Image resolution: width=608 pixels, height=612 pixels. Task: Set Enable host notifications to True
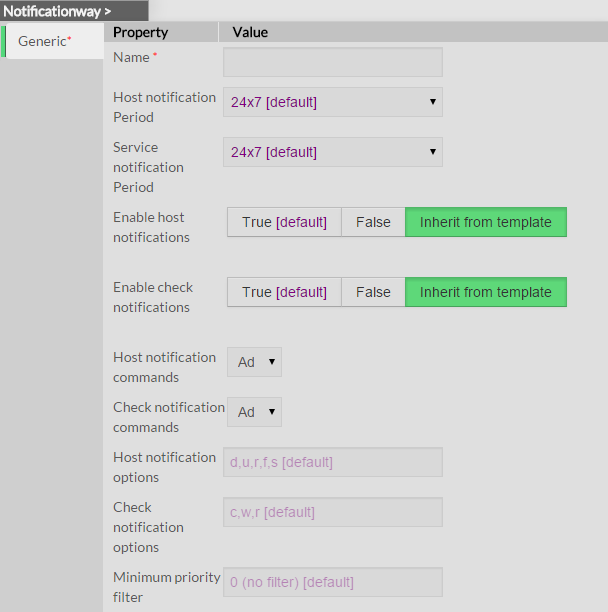(284, 222)
